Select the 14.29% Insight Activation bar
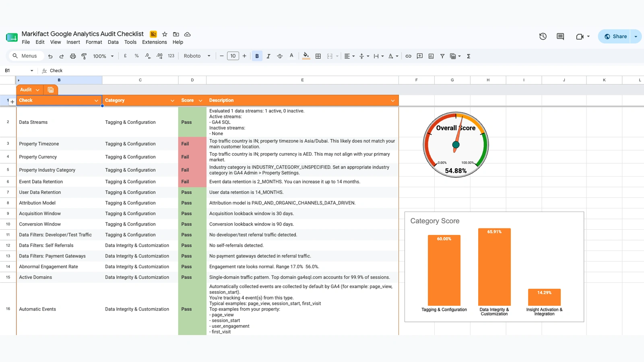Image resolution: width=644 pixels, height=362 pixels. [x=544, y=297]
